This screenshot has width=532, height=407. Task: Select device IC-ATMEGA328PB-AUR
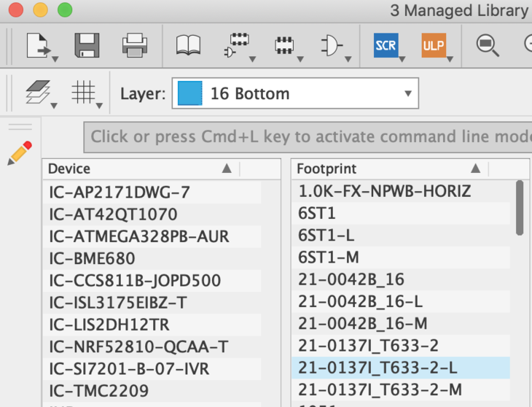click(x=152, y=236)
